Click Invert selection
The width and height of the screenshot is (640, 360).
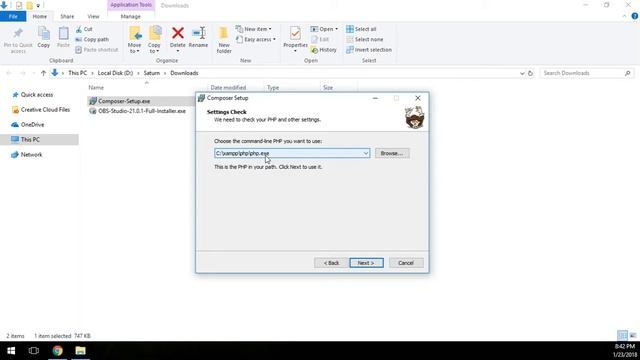click(x=369, y=49)
